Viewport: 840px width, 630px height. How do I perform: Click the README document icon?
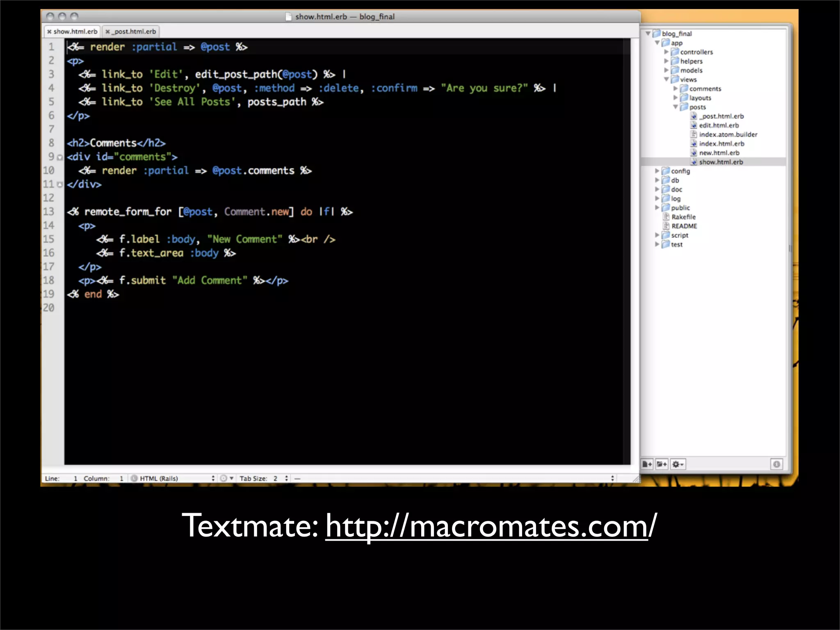coord(666,226)
